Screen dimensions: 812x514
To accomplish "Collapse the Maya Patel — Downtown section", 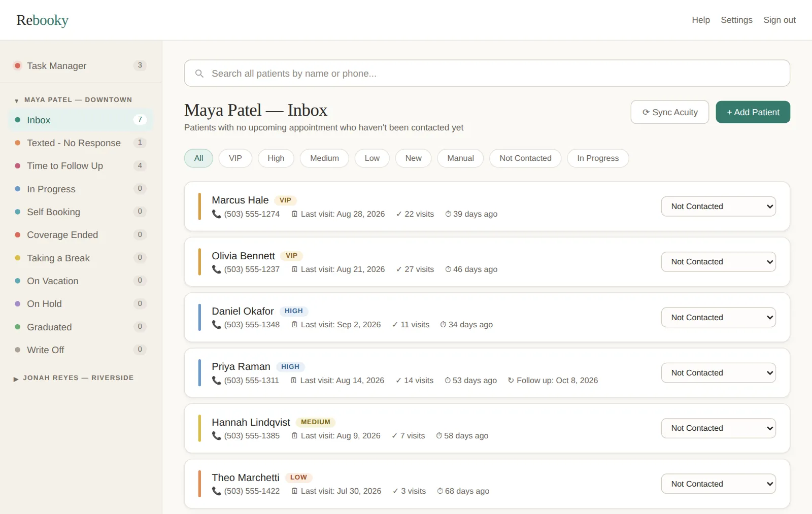I will pos(74,100).
